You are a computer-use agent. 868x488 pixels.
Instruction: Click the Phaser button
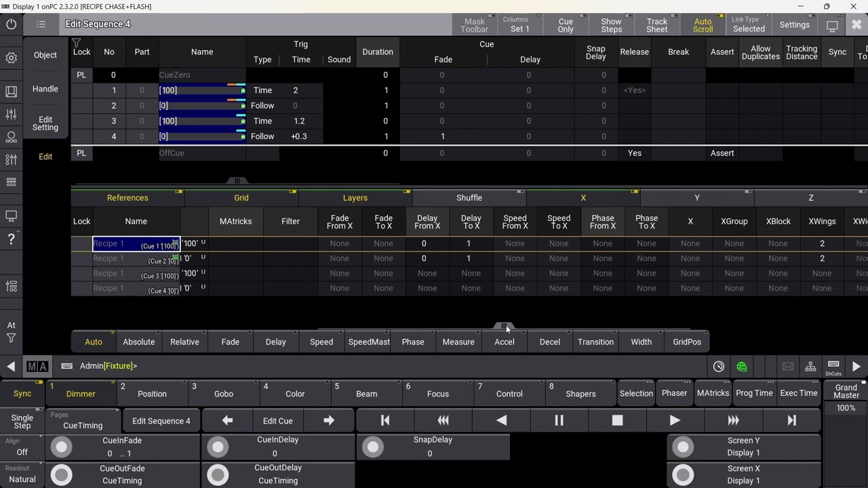[x=674, y=393]
